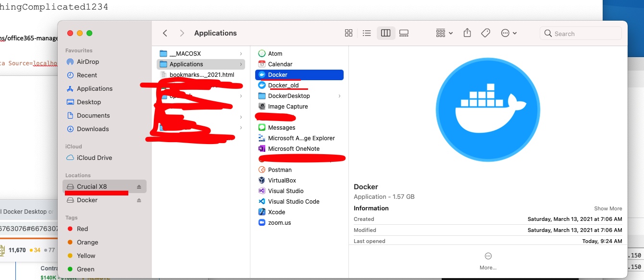Click the Finder Search field

pos(581,34)
